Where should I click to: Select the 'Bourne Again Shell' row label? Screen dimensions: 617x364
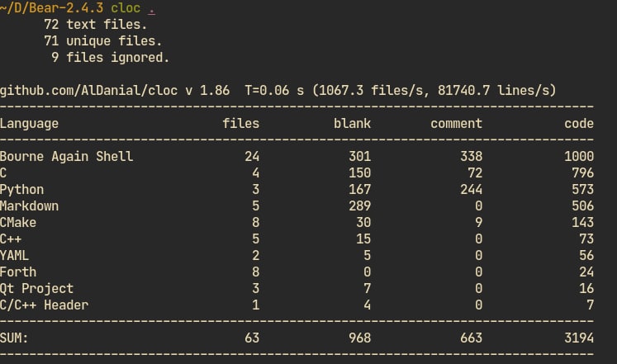click(x=67, y=157)
